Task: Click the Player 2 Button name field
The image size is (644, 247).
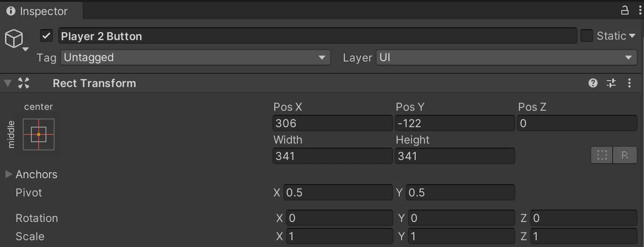Action: pos(317,36)
